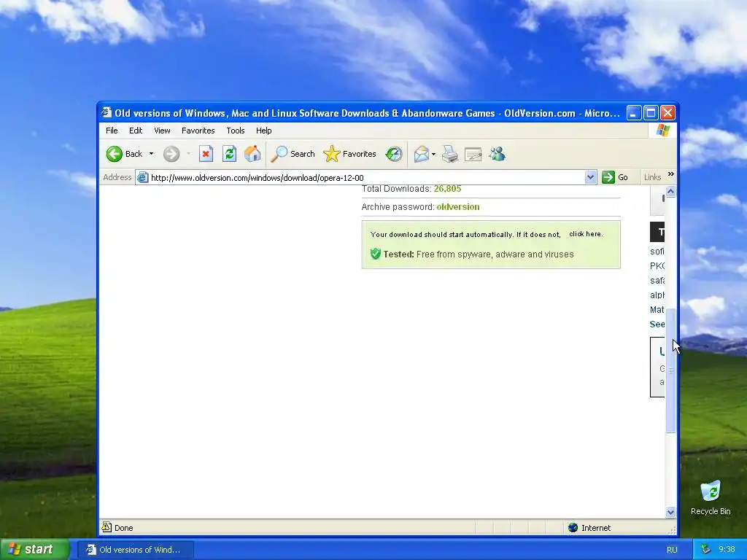Open the Favorites pane star button
The height and width of the screenshot is (560, 747).
click(349, 154)
